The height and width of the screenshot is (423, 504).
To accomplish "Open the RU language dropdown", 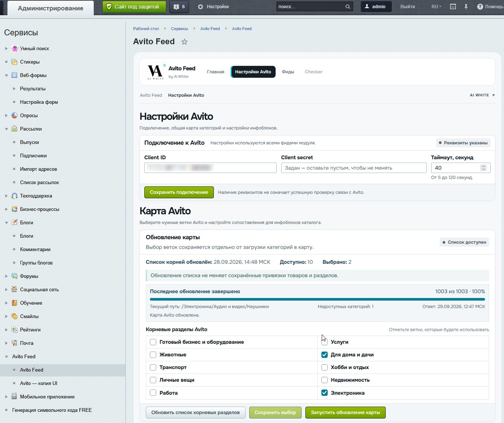I will 436,7.
